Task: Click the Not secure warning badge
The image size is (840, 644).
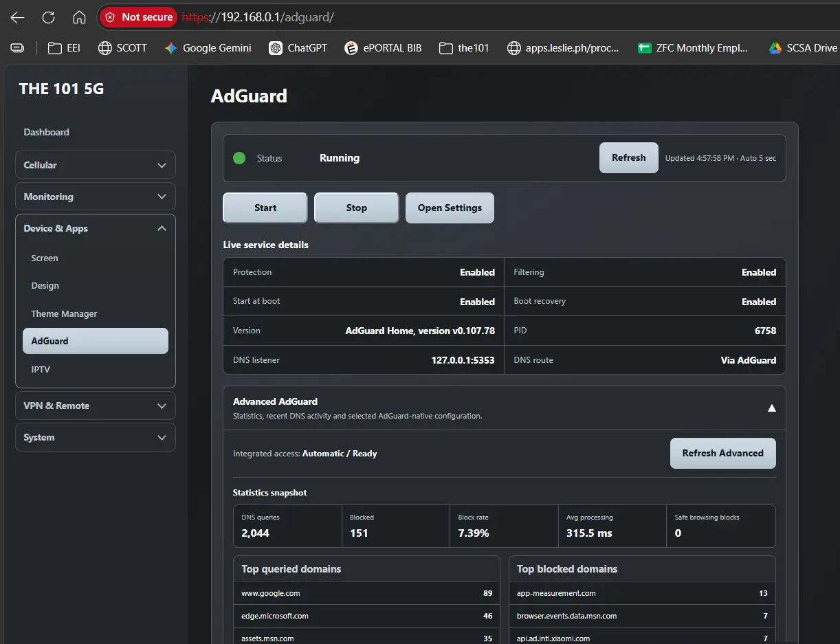Action: [138, 17]
